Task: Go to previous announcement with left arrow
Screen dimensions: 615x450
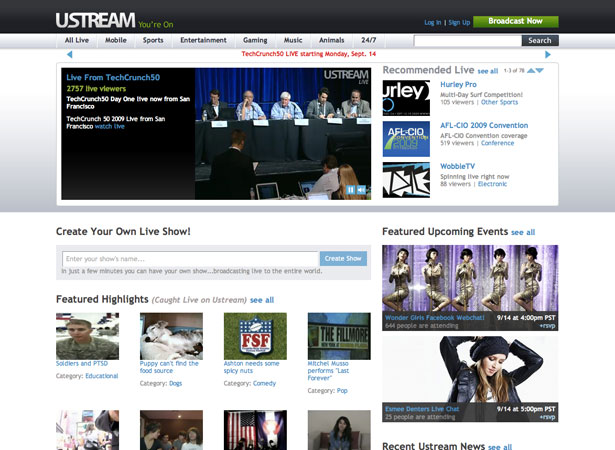Action: click(69, 54)
